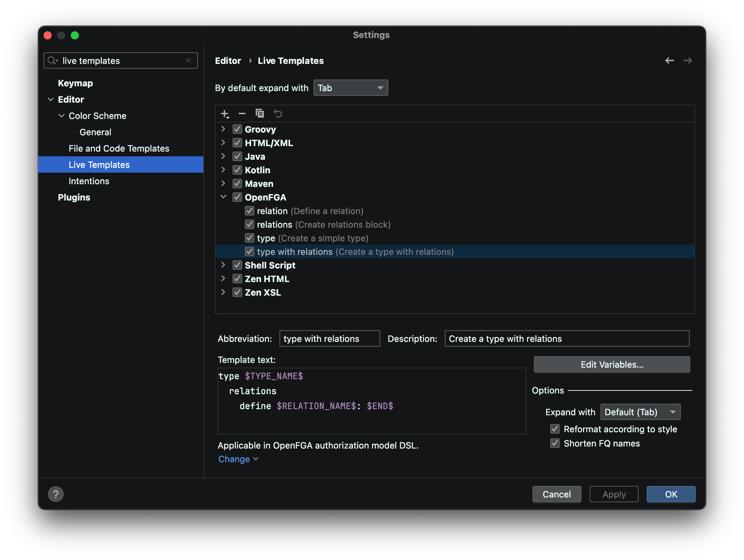Click into the Abbreviation text field
This screenshot has height=560, width=744.
329,339
